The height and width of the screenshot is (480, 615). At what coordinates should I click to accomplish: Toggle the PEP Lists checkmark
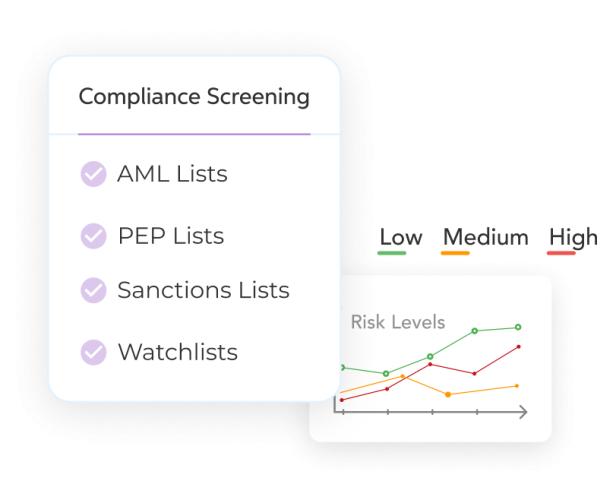pos(93,237)
